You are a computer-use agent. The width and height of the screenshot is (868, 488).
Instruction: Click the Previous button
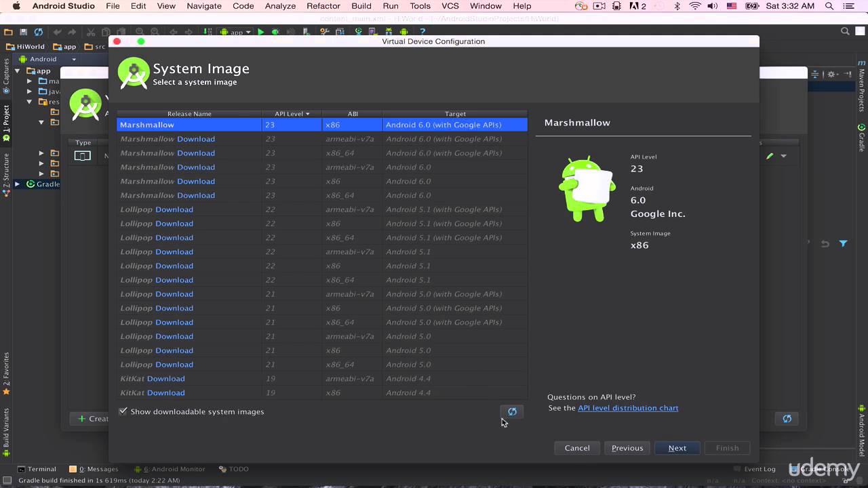[x=627, y=448]
